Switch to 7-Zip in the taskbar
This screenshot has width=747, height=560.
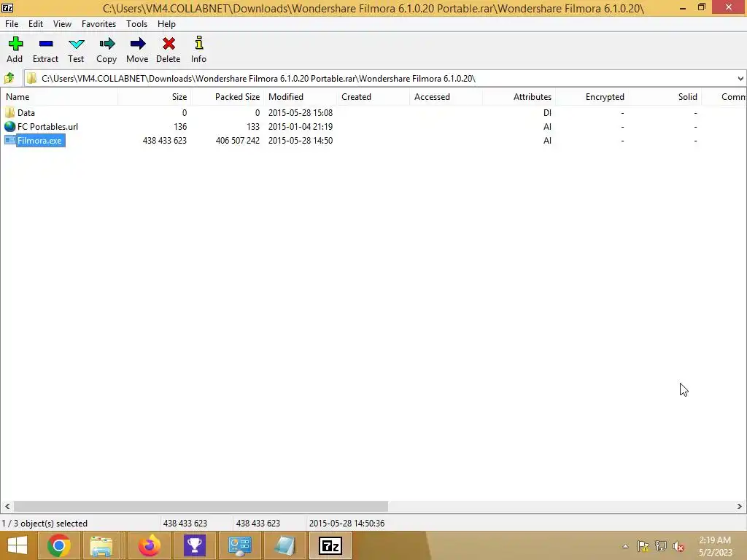(x=330, y=545)
